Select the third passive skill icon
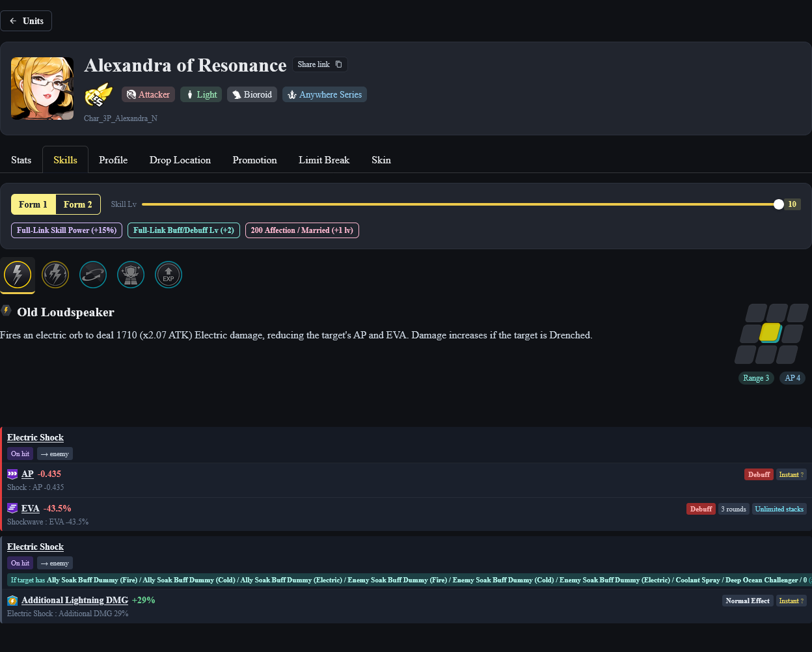Screen dimensions: 812x652 (93, 275)
